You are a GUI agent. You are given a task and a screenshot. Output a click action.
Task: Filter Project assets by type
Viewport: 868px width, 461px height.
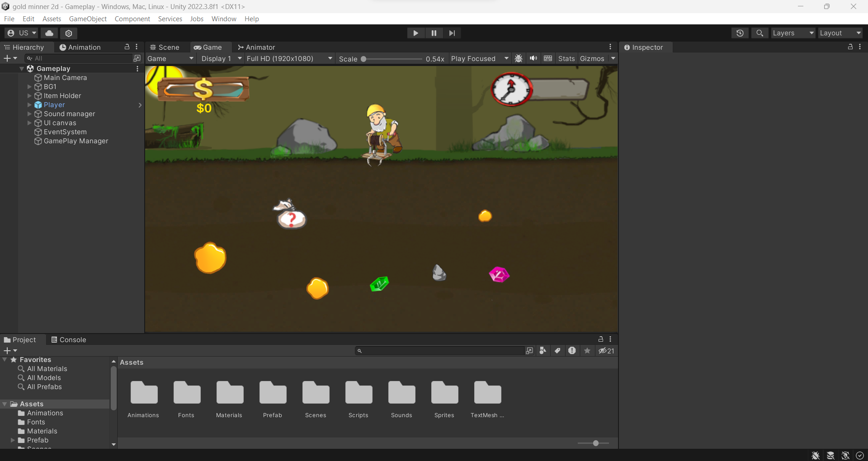point(542,350)
